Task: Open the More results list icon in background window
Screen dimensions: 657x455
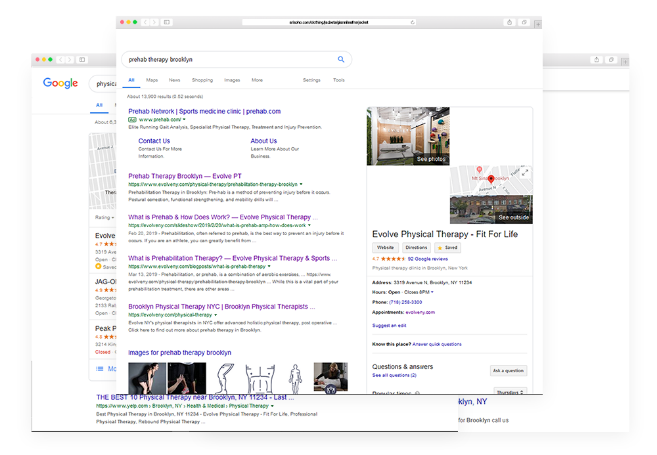Action: pyautogui.click(x=99, y=369)
